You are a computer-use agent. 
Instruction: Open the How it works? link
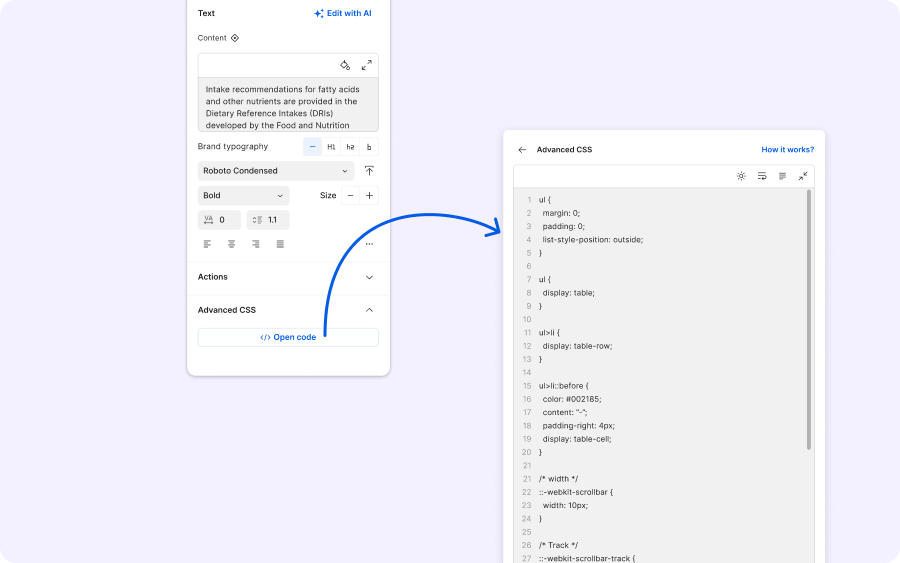point(788,150)
